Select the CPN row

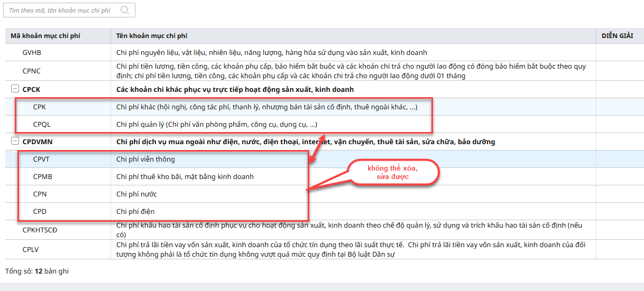[x=40, y=194]
